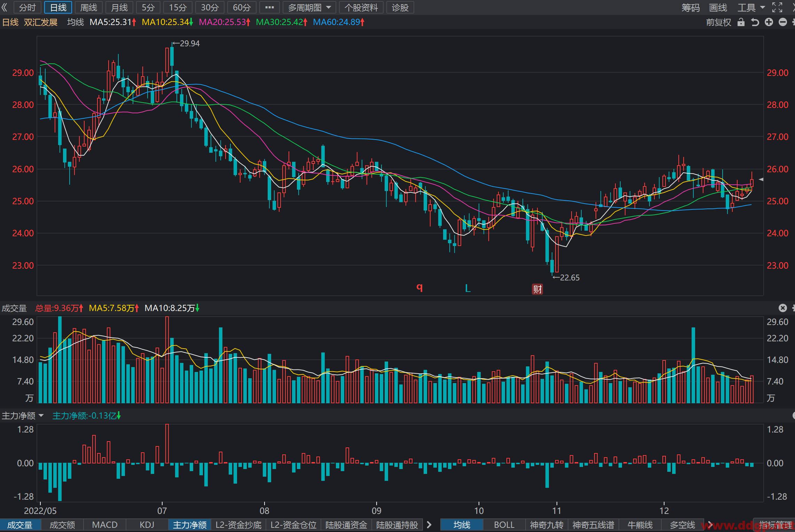The height and width of the screenshot is (532, 795).
Task: Zoom in with the plus circle icon
Action: tap(769, 22)
